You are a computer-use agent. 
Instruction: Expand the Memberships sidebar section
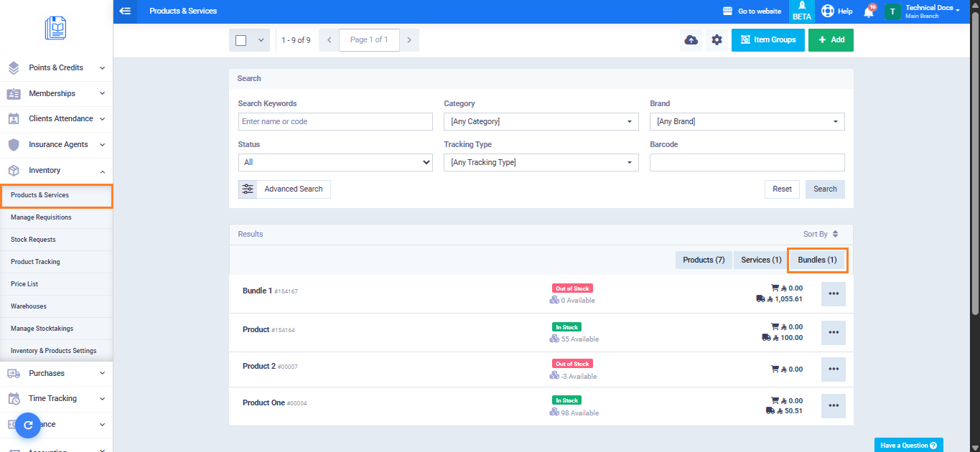pos(56,93)
